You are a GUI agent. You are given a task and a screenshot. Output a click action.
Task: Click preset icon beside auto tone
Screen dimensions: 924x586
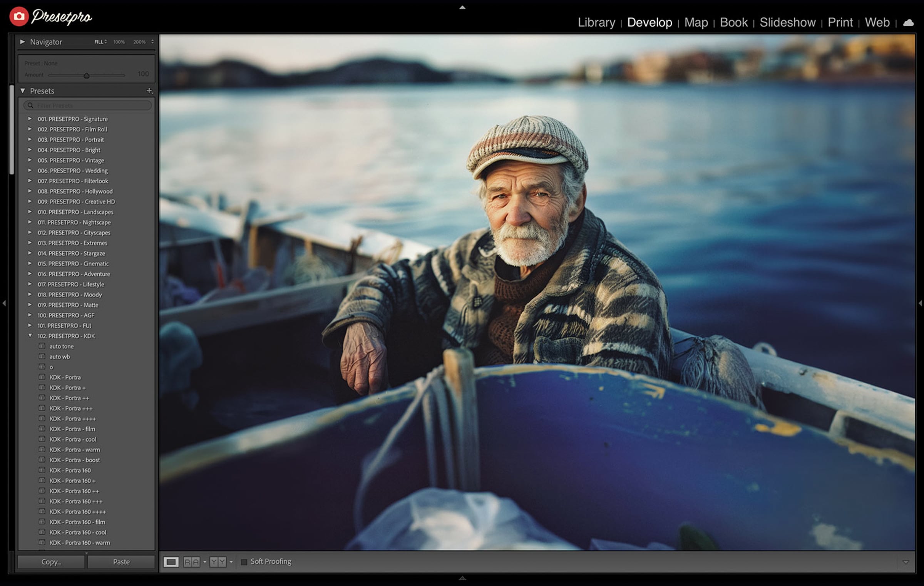tap(42, 346)
